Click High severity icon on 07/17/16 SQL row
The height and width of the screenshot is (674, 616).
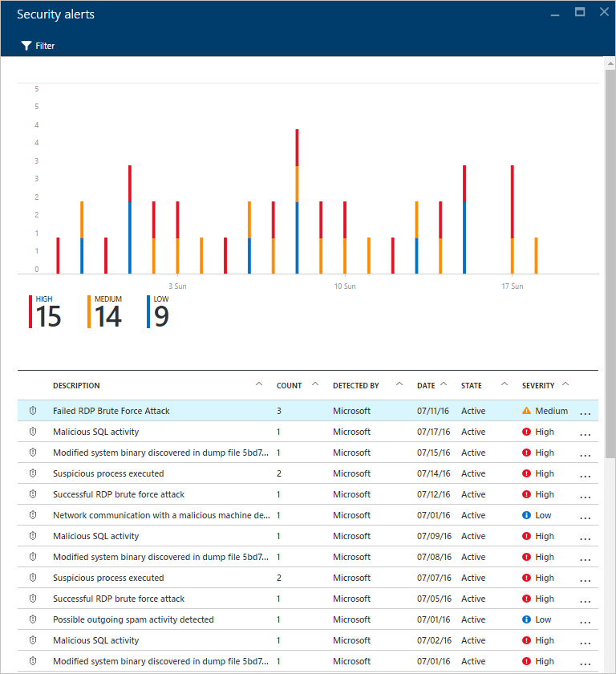coord(526,432)
